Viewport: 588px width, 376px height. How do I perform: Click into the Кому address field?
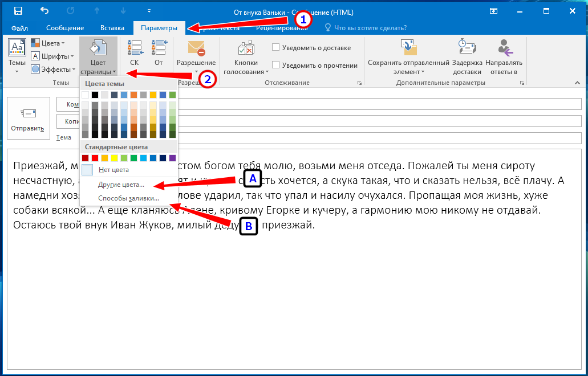pyautogui.click(x=379, y=104)
